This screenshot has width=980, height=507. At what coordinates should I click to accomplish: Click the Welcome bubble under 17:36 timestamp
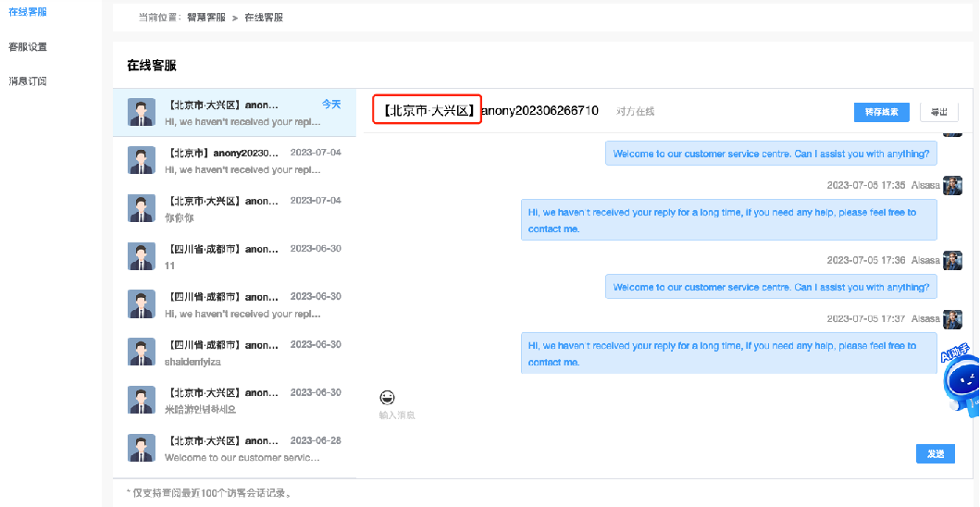pos(771,287)
